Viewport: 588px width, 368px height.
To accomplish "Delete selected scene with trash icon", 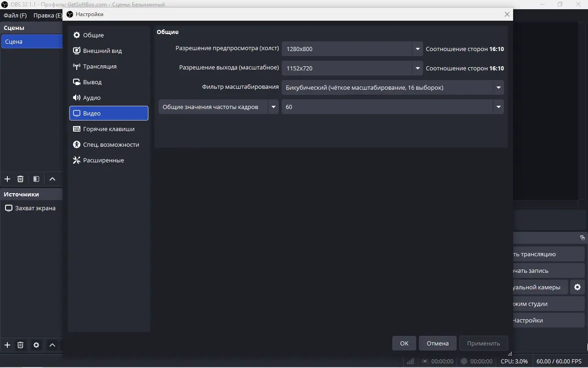I will point(20,179).
